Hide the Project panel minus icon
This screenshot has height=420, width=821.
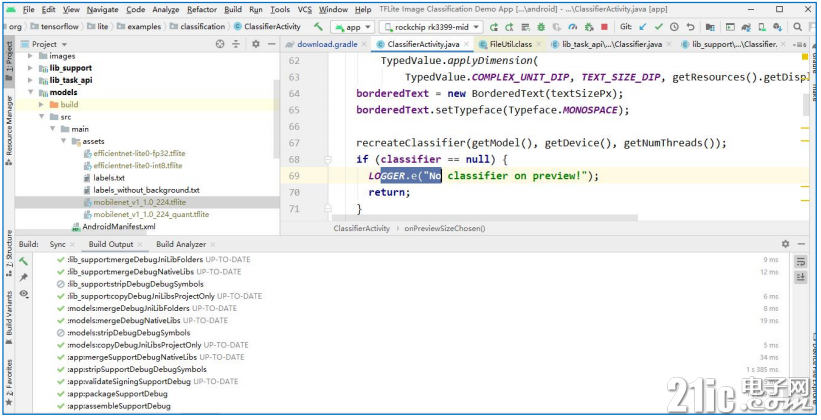click(271, 44)
